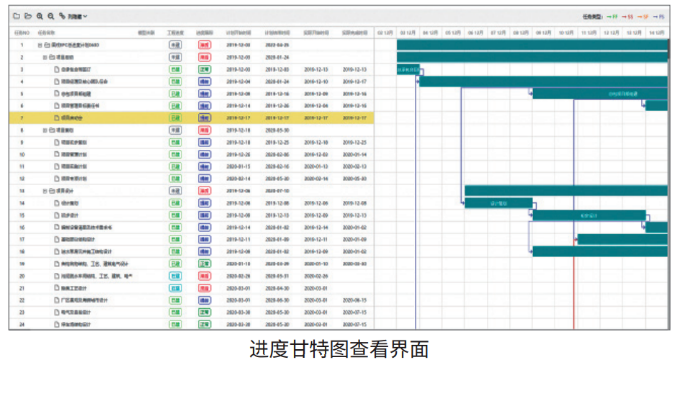This screenshot has height=394, width=682.
Task: Select task name in row 12
Action: [x=74, y=179]
